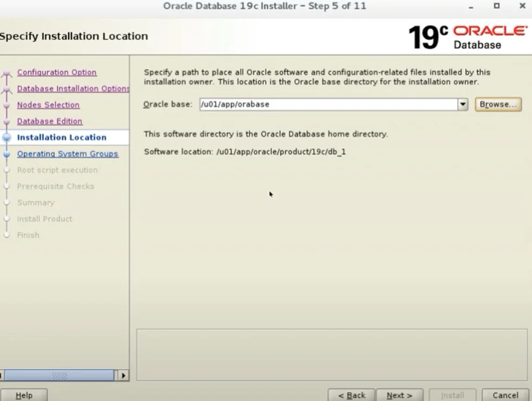Click the Browse button

pos(498,105)
